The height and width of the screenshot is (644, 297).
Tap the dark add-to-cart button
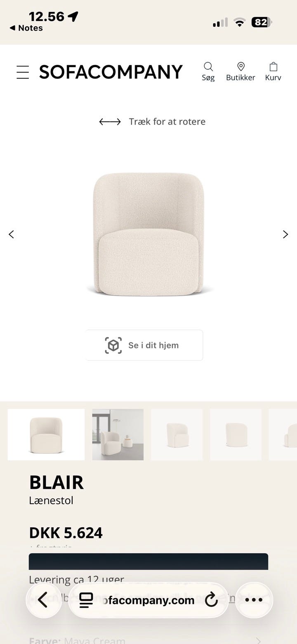click(148, 561)
